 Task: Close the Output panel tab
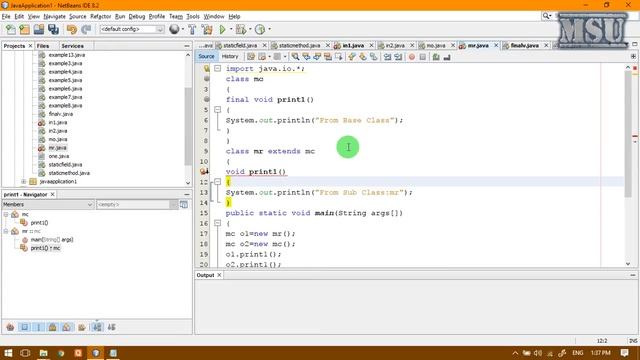[x=219, y=275]
